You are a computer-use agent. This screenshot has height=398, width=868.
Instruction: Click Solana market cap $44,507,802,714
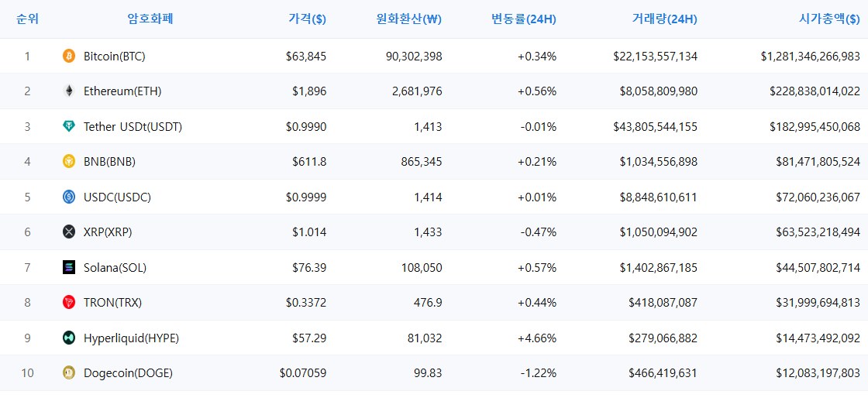pos(818,268)
